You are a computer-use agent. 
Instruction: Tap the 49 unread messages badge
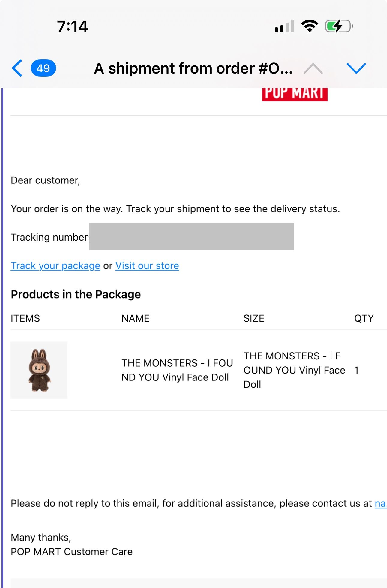[x=43, y=68]
